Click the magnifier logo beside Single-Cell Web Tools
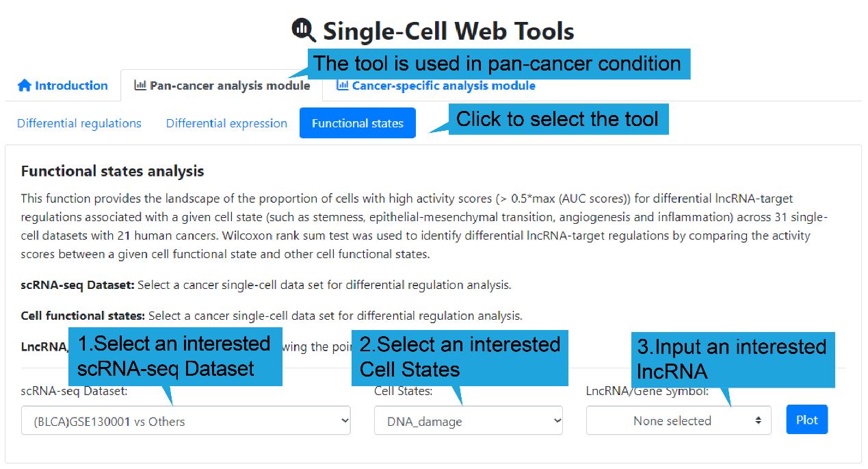Viewport: 868px width, 469px height. point(303,29)
